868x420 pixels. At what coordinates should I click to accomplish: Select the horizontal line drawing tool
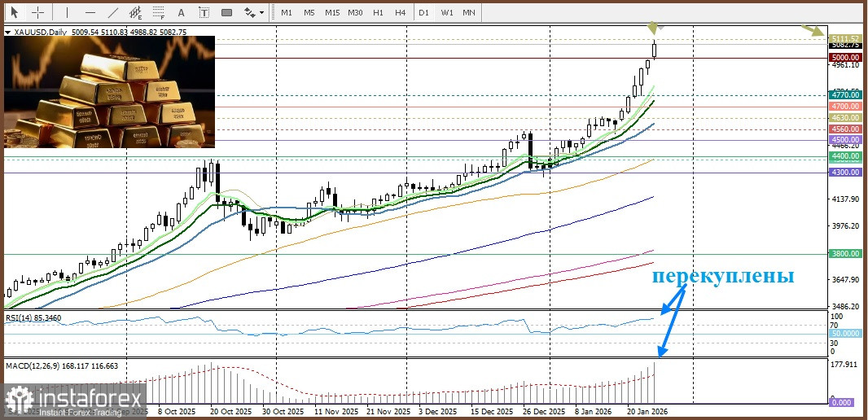pyautogui.click(x=90, y=13)
